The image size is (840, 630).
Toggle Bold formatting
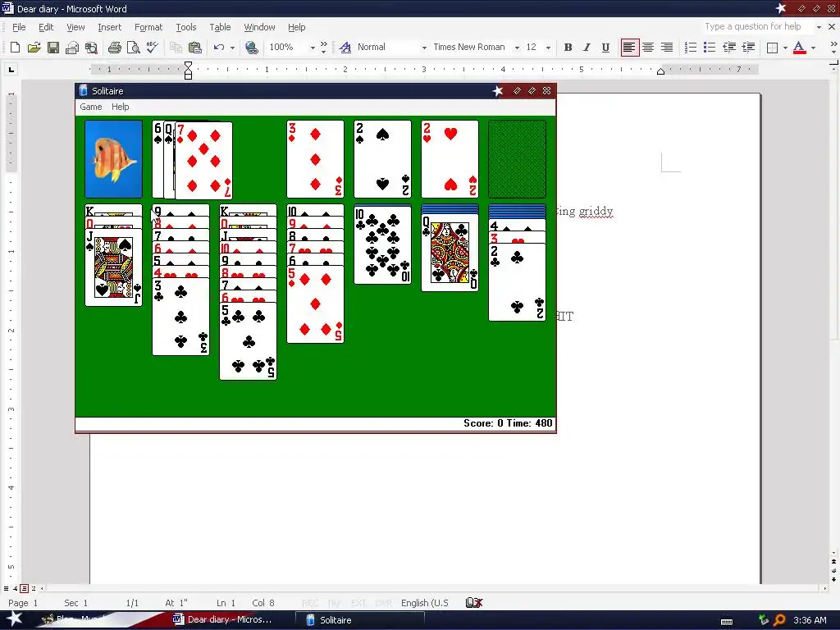coord(568,47)
